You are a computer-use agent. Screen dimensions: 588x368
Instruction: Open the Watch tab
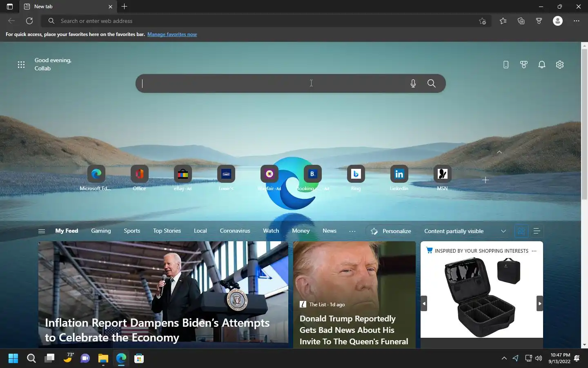pos(271,231)
